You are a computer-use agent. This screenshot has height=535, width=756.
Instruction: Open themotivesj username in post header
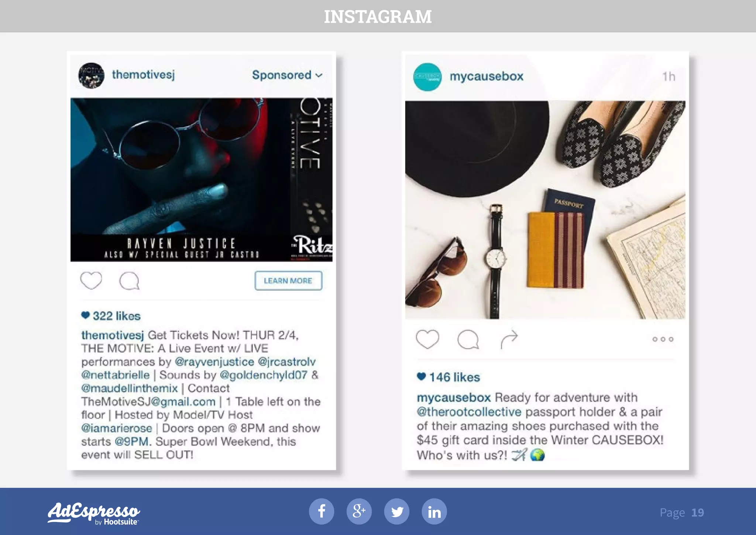point(143,75)
